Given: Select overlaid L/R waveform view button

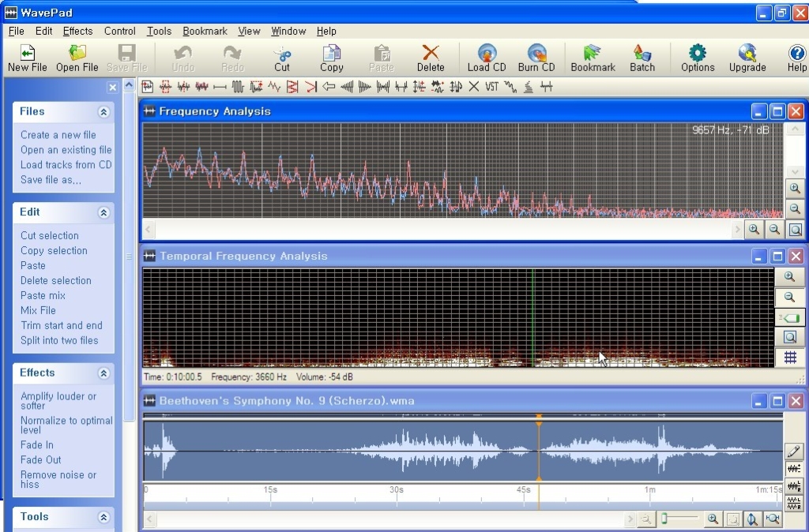Looking at the screenshot, I should pyautogui.click(x=793, y=485).
